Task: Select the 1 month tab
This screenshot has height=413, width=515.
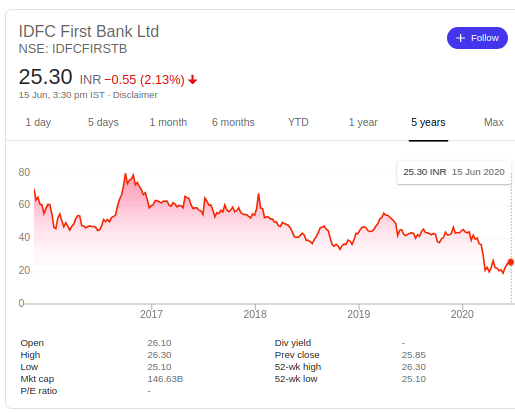Action: (168, 122)
